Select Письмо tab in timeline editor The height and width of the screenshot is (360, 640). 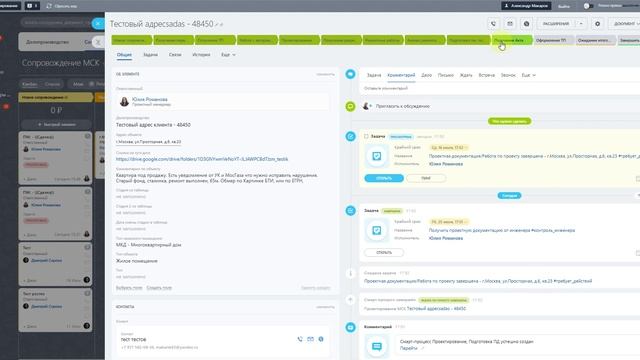(x=446, y=75)
